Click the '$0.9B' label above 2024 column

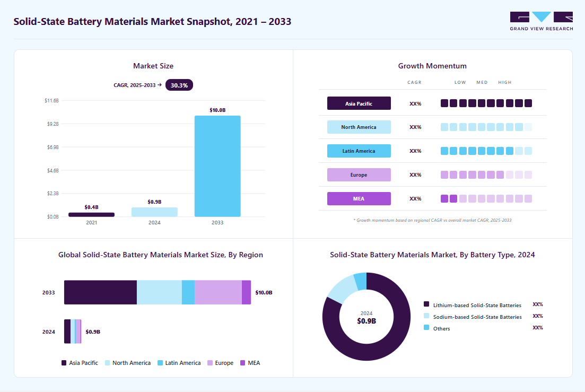point(154,202)
